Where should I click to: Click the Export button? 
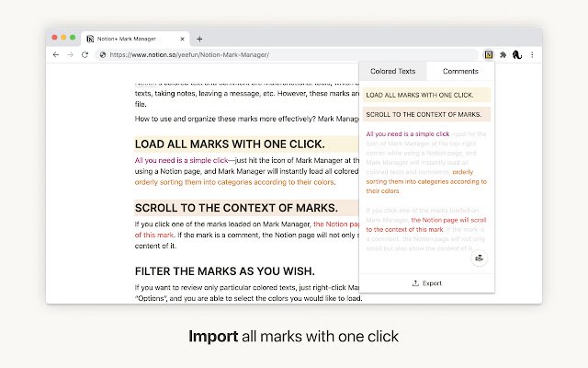[426, 283]
